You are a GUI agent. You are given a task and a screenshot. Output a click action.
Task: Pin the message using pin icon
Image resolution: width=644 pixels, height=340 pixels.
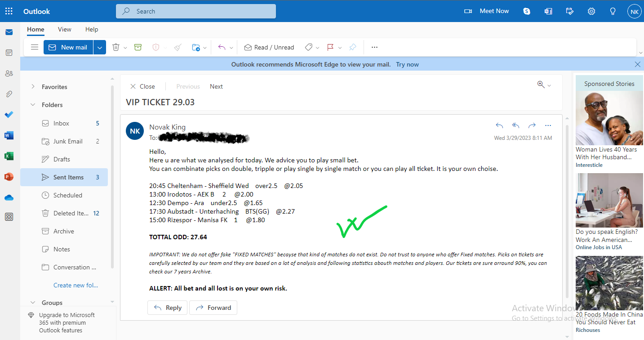[x=353, y=47]
